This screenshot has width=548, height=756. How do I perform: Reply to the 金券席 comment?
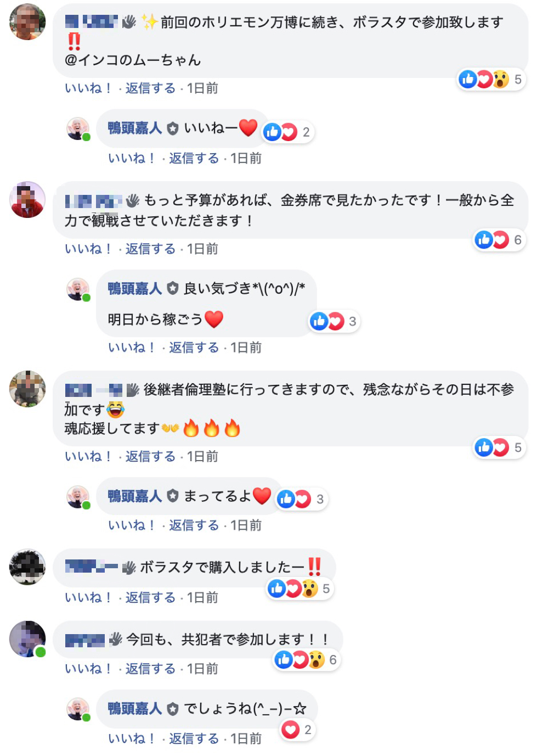pyautogui.click(x=150, y=249)
